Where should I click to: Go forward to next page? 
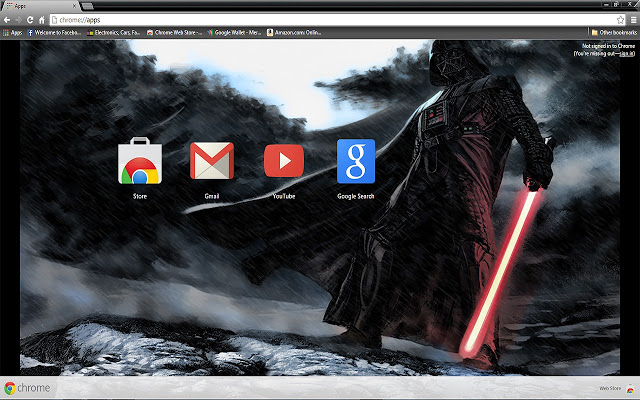click(x=19, y=20)
